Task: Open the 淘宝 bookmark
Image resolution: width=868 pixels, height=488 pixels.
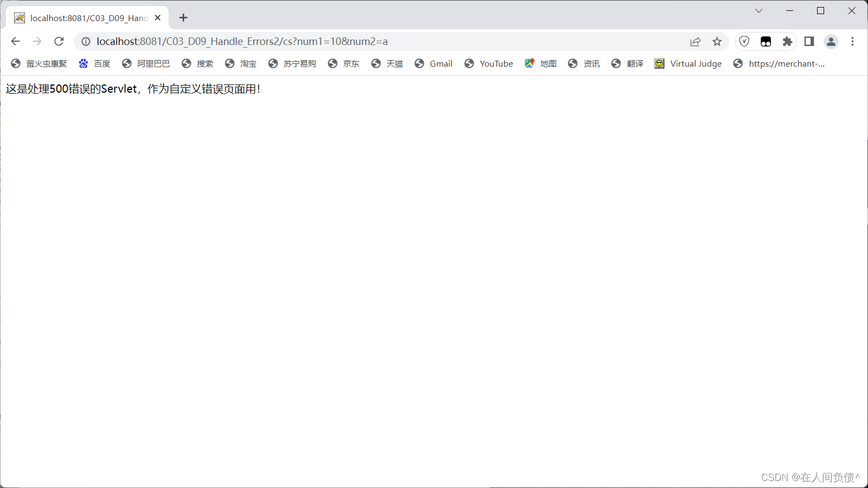Action: (241, 63)
